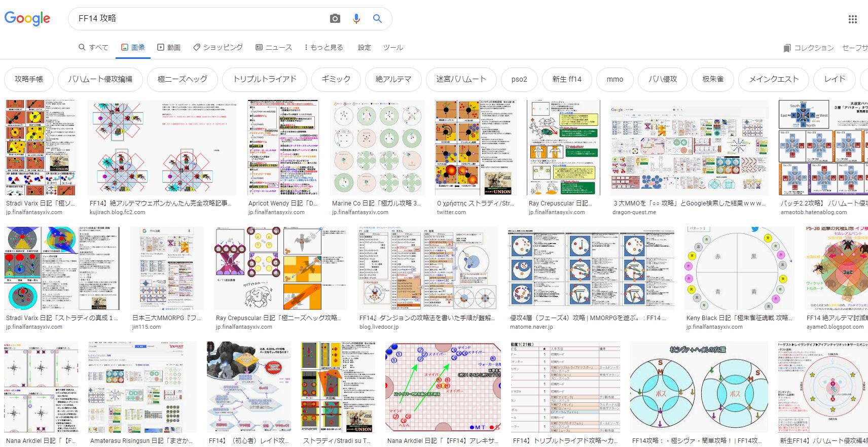Open the jin115.com 日本三大MMORPG image
The image size is (868, 447).
(167, 268)
